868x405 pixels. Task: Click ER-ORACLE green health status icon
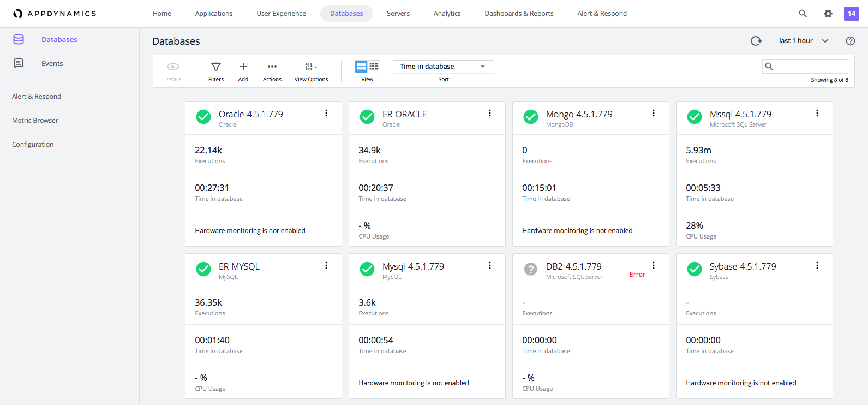coord(367,117)
